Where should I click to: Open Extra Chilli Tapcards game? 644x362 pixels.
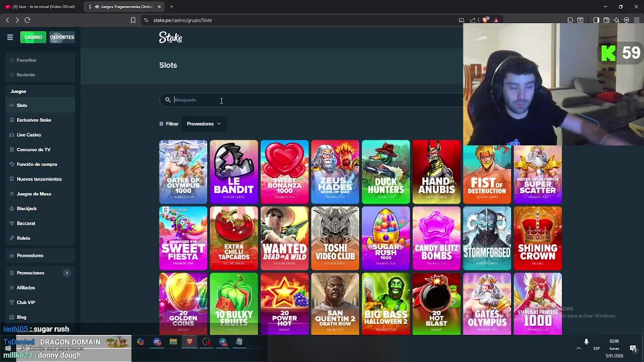click(234, 238)
